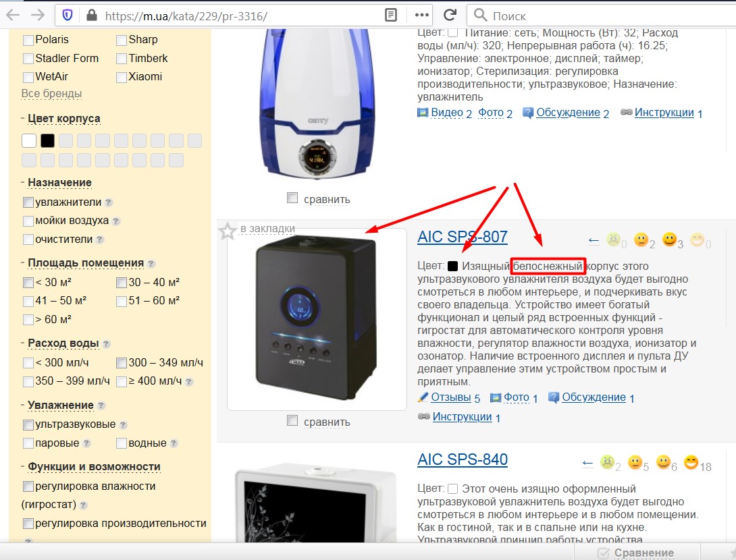This screenshot has height=560, width=736.
Task: Enable the ультразвуковые humidification filter
Action: tap(28, 425)
